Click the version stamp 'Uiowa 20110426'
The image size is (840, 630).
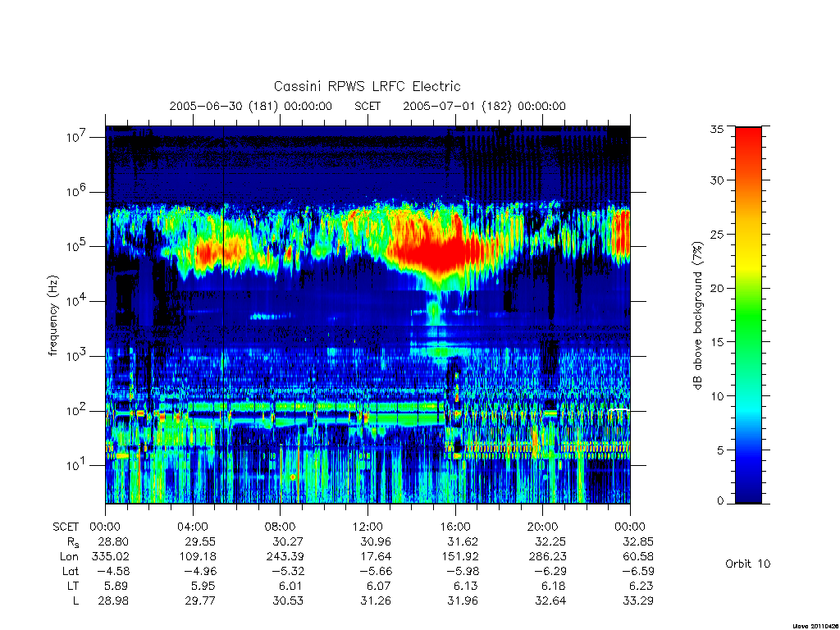[x=815, y=626]
